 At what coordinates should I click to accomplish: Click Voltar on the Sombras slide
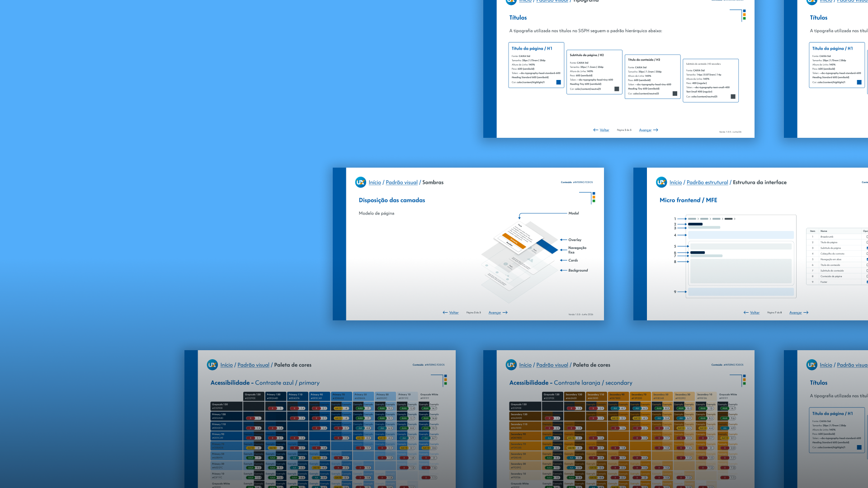point(454,313)
